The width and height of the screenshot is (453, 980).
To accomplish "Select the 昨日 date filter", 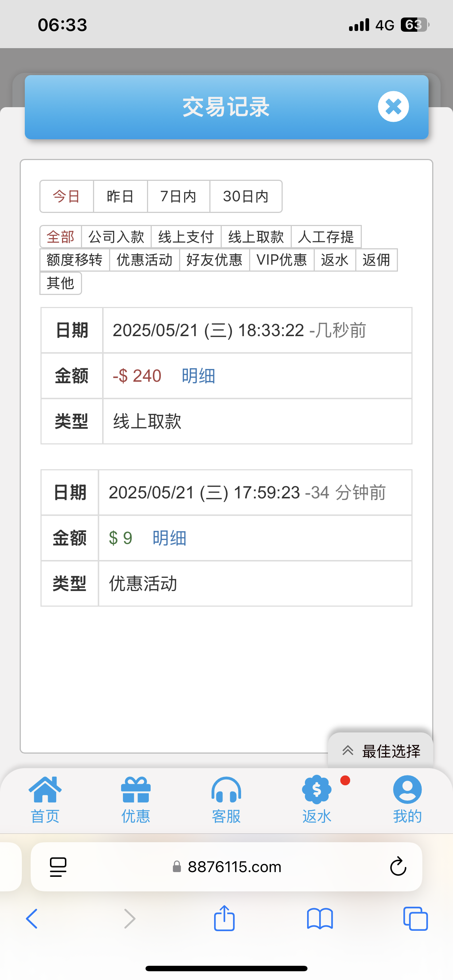I will pyautogui.click(x=120, y=196).
